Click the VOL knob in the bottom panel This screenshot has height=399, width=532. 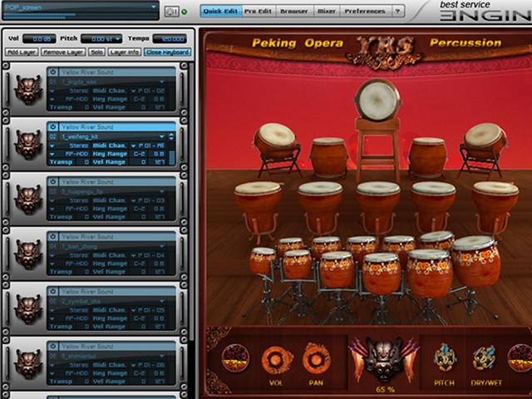coord(277,360)
